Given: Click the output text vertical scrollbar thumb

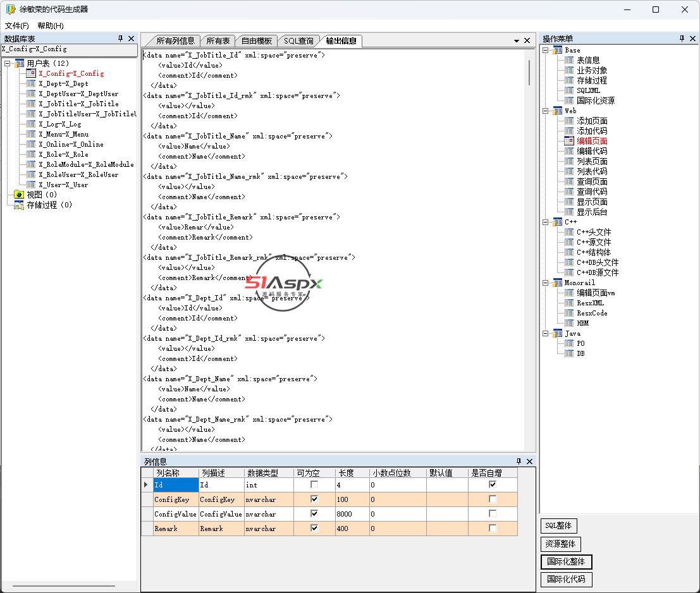Looking at the screenshot, I should click(x=529, y=73).
